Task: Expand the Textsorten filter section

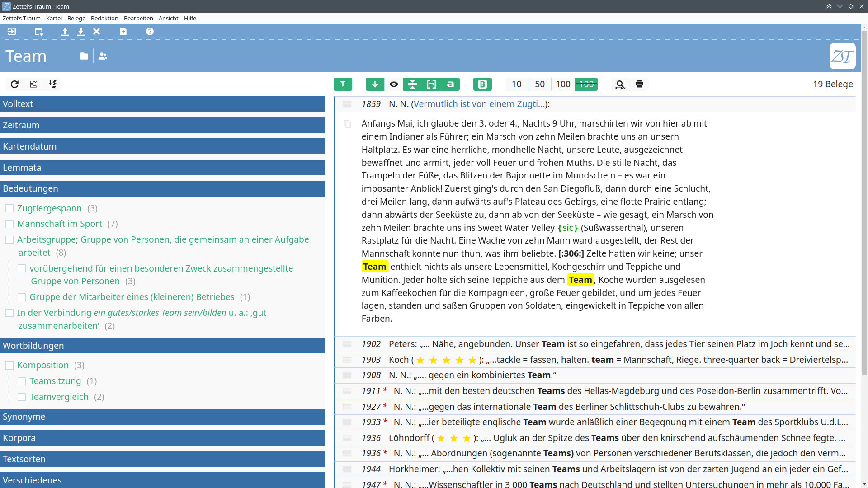Action: [x=163, y=459]
